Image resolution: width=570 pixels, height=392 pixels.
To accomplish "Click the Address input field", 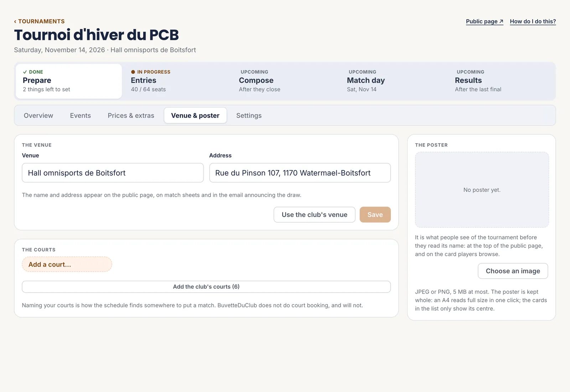I will [x=300, y=173].
